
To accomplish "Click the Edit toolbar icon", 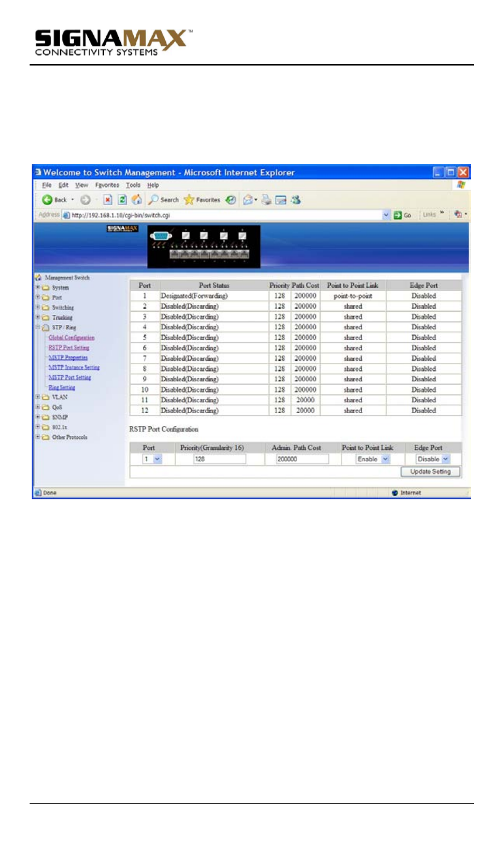I will click(281, 200).
